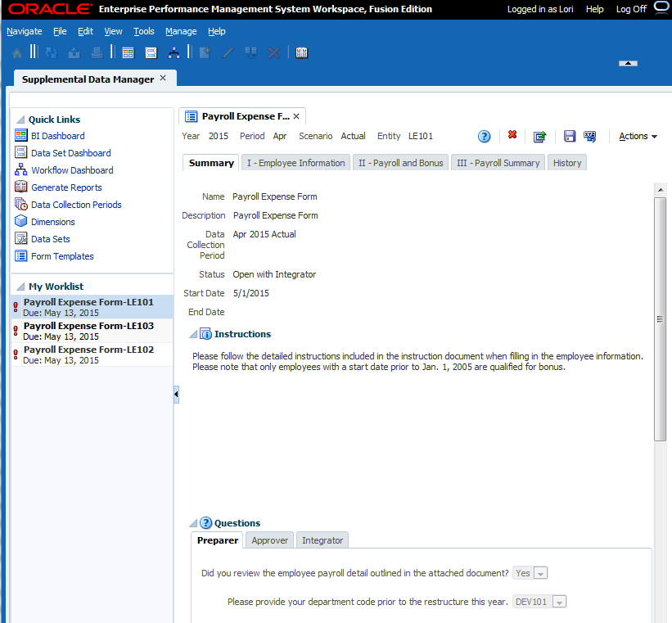This screenshot has height=623, width=672.
Task: Open the department code DEV101 dropdown
Action: [560, 602]
